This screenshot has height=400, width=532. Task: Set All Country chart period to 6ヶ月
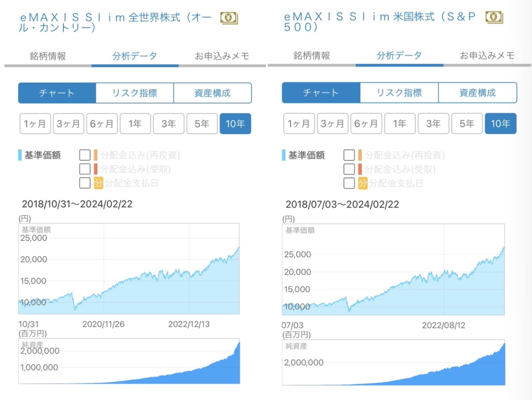(102, 124)
